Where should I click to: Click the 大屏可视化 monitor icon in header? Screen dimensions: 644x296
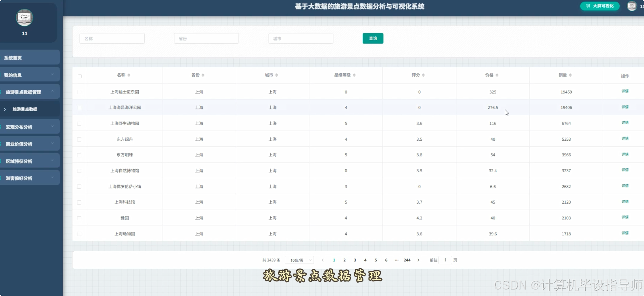(588, 6)
